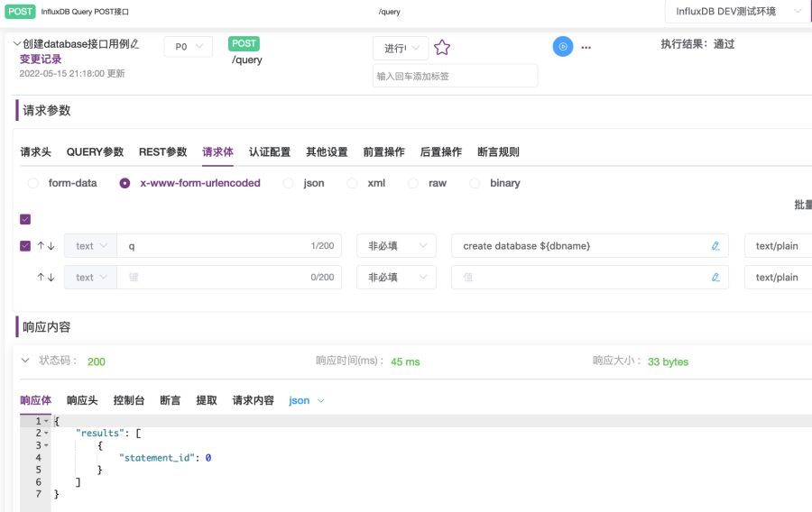Focus the tag input field
The image size is (812, 512).
pyautogui.click(x=456, y=76)
